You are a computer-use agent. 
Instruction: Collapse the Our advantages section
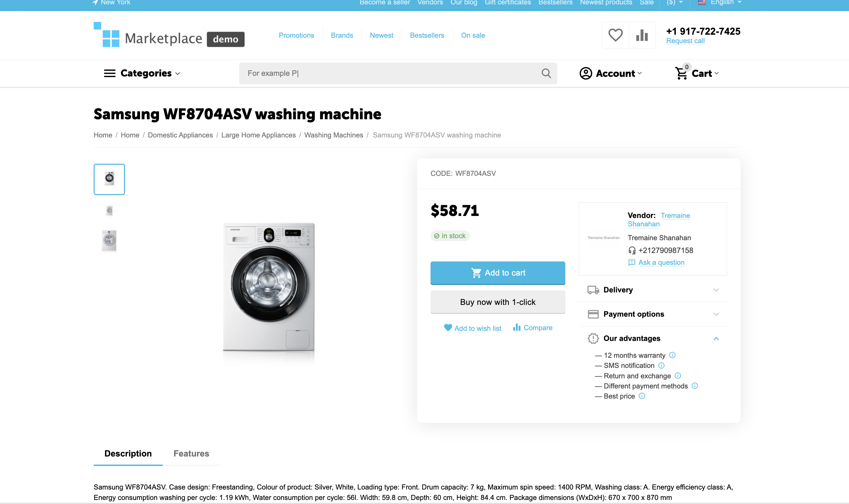716,339
